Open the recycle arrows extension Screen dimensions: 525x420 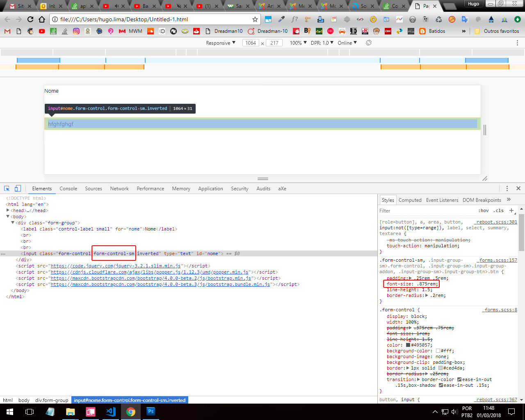tap(438, 19)
